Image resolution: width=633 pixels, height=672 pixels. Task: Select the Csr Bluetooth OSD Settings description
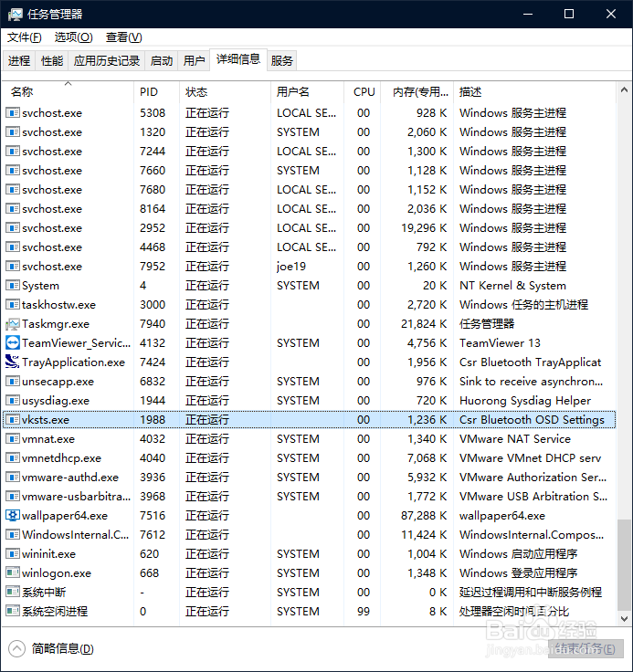point(532,420)
